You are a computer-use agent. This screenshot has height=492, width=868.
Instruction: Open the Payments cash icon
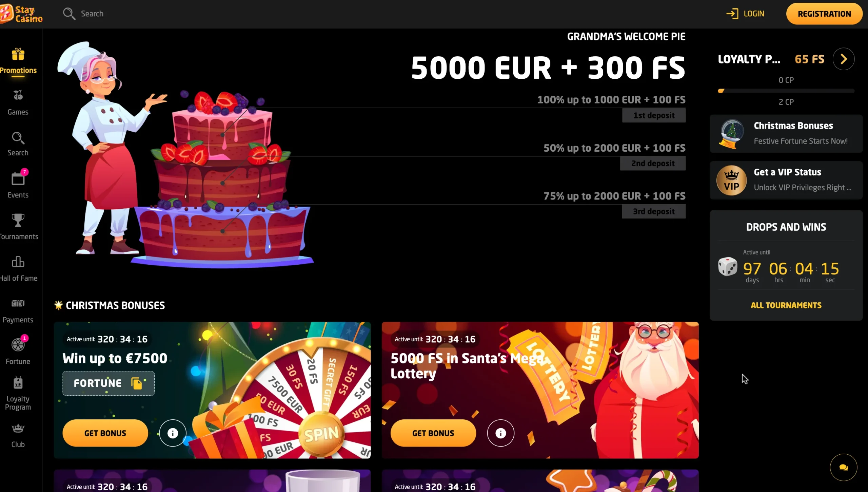coord(18,303)
